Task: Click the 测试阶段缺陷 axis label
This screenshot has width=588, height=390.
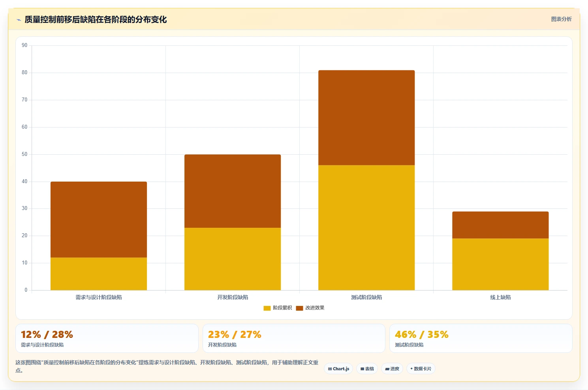Action: (x=366, y=297)
